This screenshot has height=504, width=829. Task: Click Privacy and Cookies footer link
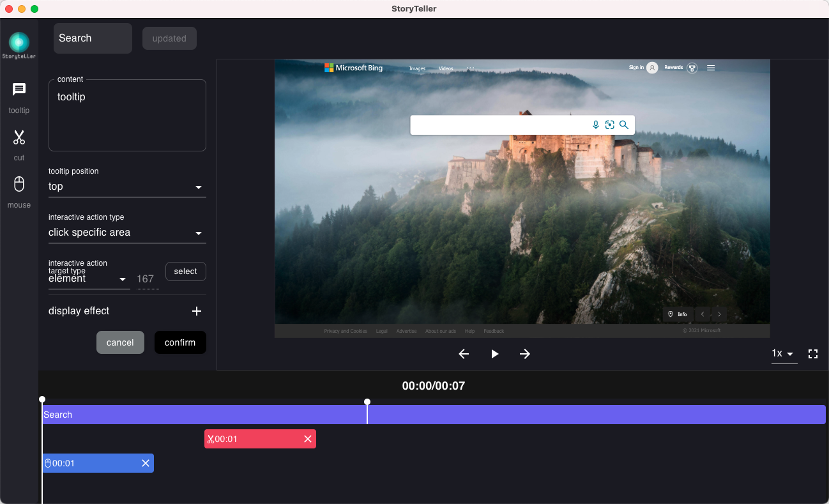(x=346, y=331)
